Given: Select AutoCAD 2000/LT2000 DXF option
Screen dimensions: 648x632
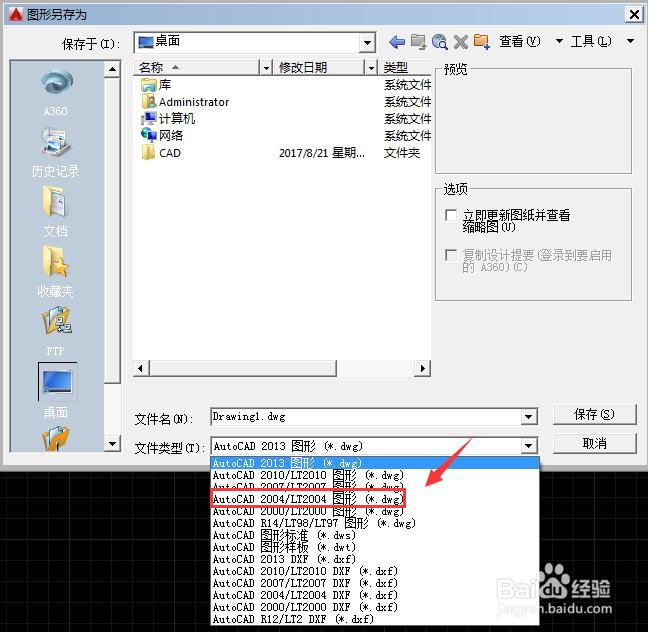Looking at the screenshot, I should point(375,607).
